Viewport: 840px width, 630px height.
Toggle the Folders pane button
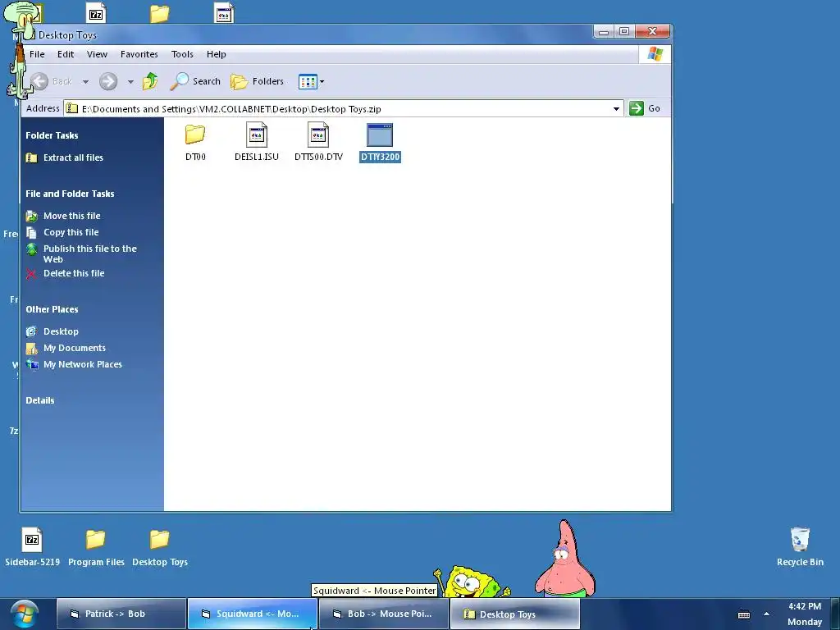tap(257, 81)
